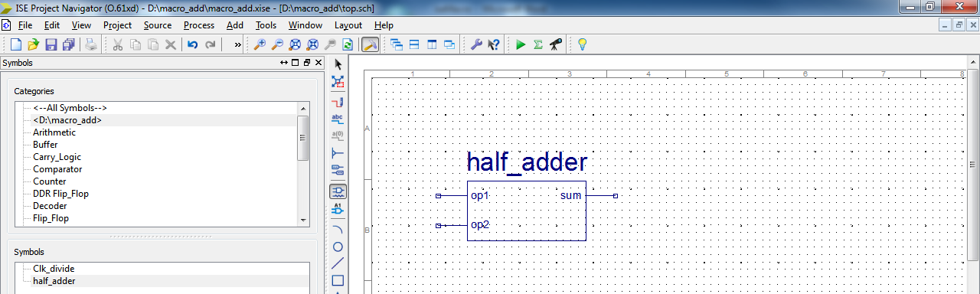Click the New file icon

pyautogui.click(x=15, y=44)
